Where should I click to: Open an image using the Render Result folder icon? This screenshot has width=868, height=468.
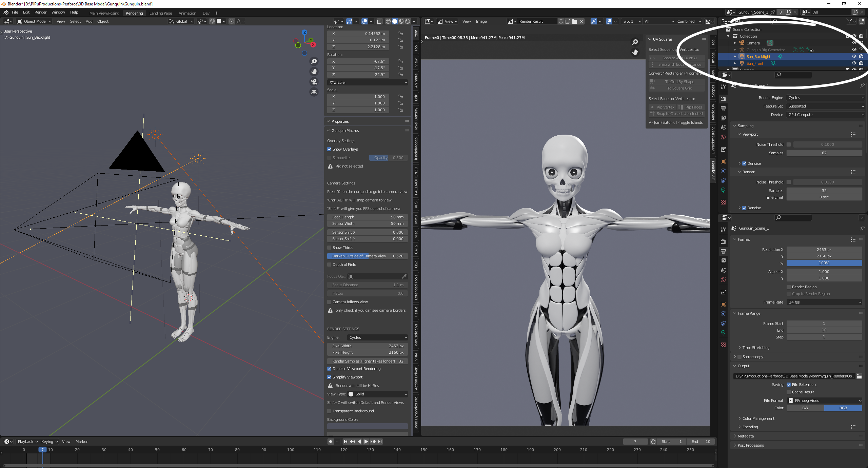[574, 21]
